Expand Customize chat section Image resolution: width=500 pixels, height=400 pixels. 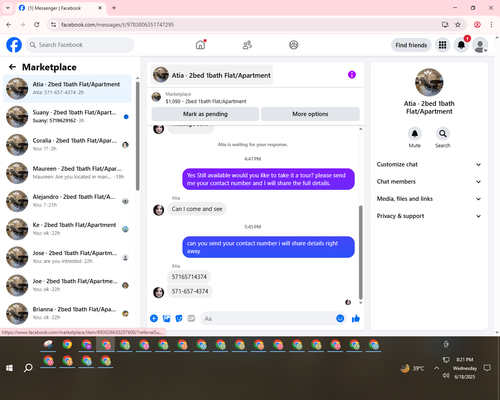(429, 164)
